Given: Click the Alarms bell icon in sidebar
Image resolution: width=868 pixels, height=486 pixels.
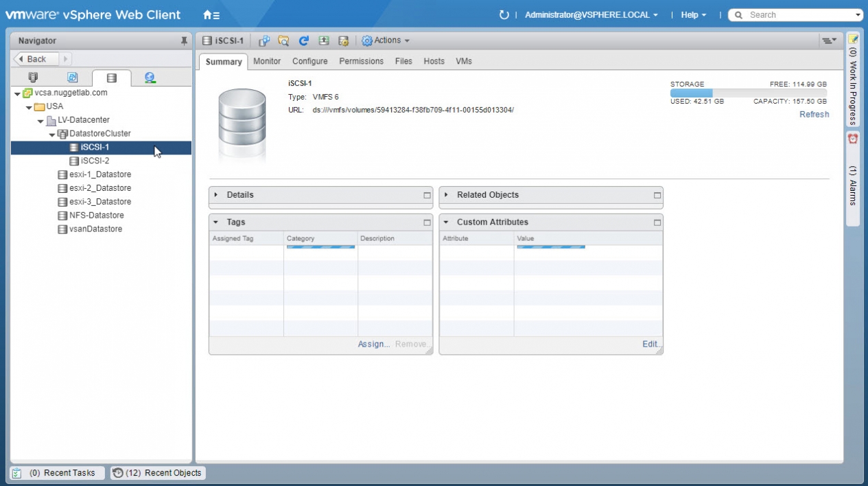Looking at the screenshot, I should click(853, 139).
